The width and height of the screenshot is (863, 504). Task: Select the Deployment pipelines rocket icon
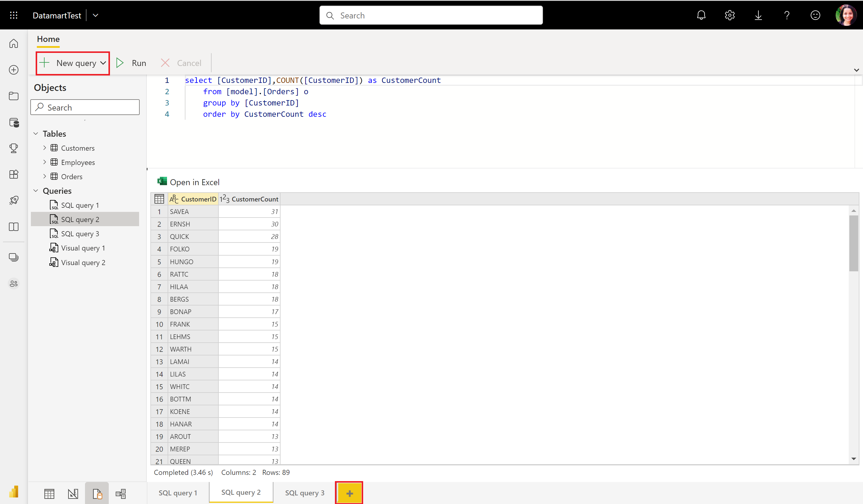[14, 200]
